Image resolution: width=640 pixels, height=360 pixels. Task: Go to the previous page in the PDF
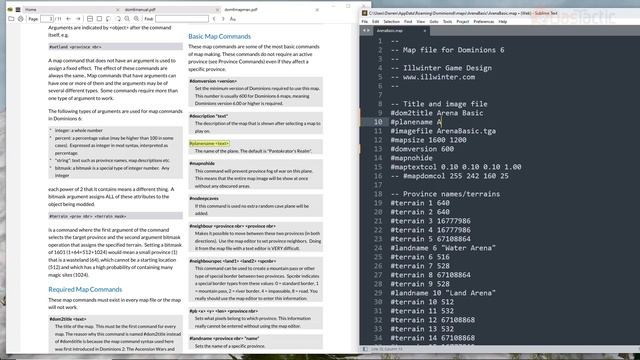coord(69,19)
